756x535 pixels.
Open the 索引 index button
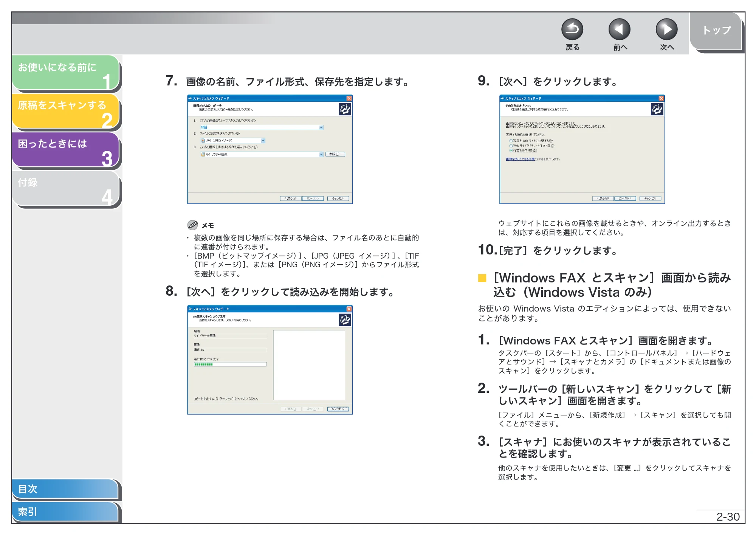[65, 512]
